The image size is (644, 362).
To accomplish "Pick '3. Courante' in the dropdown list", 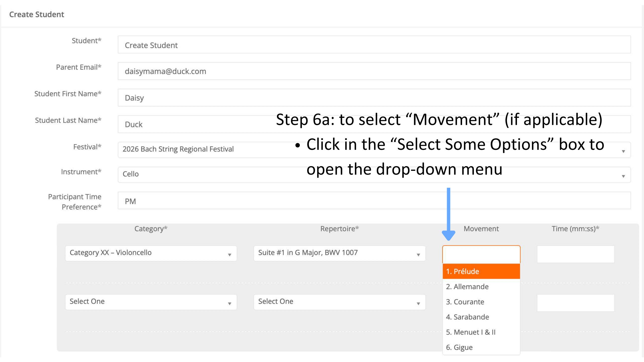I will pos(481,302).
